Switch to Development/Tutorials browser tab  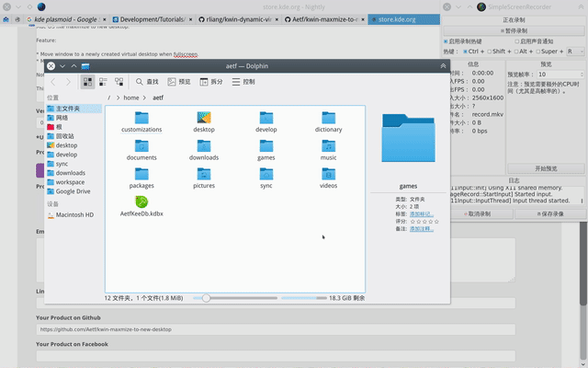[x=153, y=19]
